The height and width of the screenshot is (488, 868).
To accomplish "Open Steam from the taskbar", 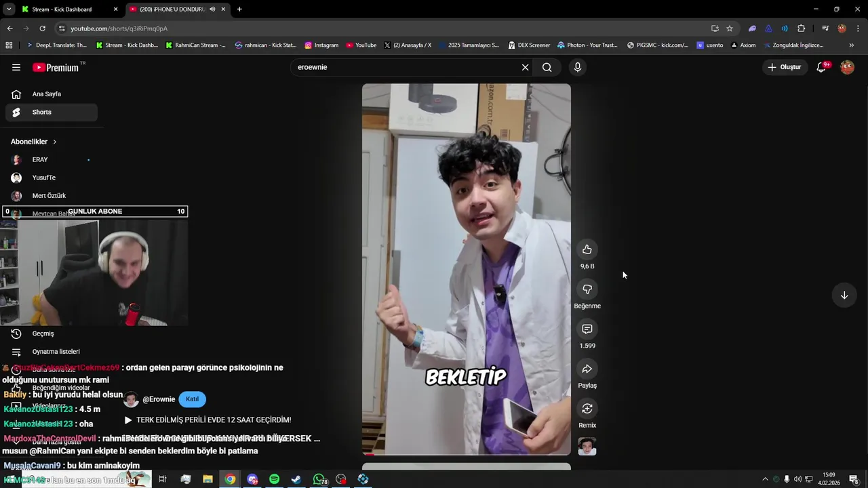I will tap(296, 479).
